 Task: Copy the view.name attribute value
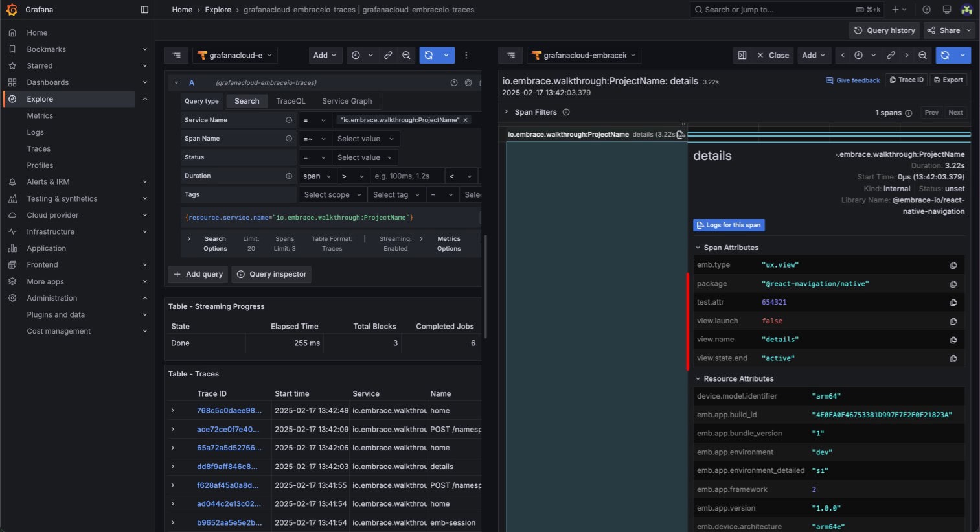click(953, 340)
